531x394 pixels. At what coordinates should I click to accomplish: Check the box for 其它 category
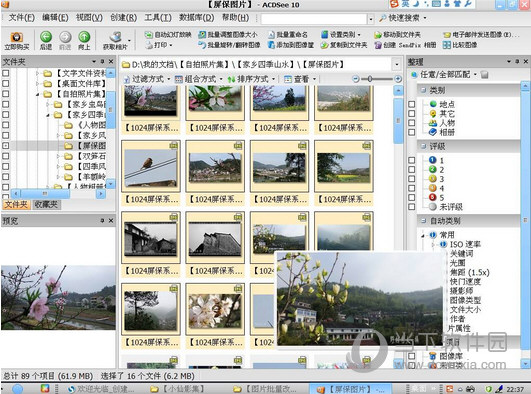pyautogui.click(x=411, y=113)
